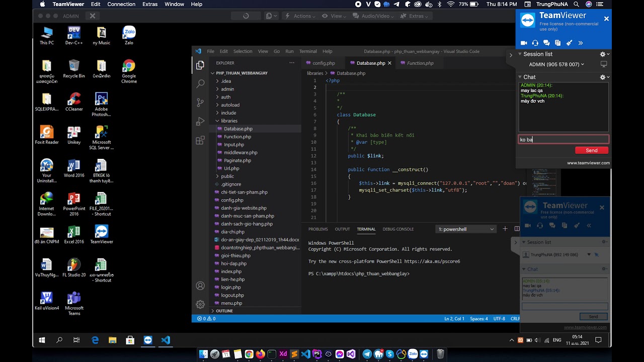The image size is (644, 362).
Task: Switch to the PROBLEMS panel tab
Action: (318, 229)
